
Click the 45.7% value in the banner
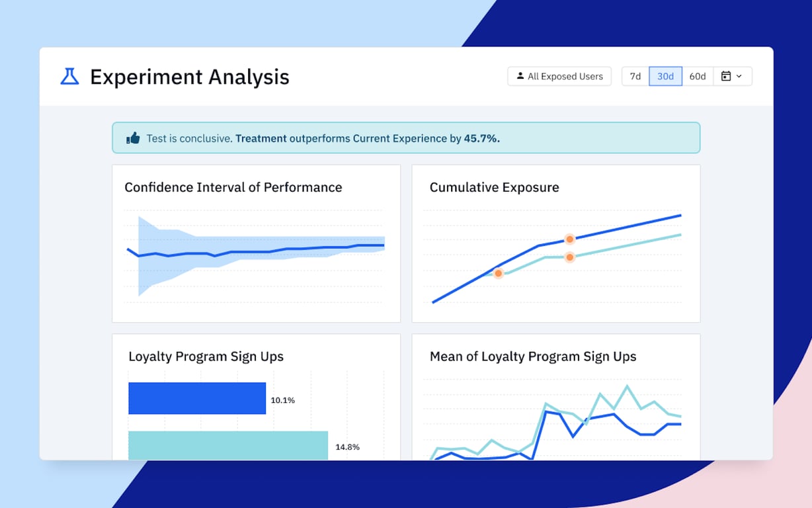[x=482, y=138]
